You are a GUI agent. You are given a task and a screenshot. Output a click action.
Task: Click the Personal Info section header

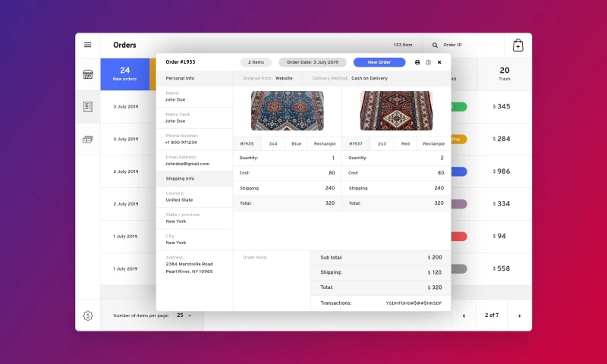tap(194, 79)
